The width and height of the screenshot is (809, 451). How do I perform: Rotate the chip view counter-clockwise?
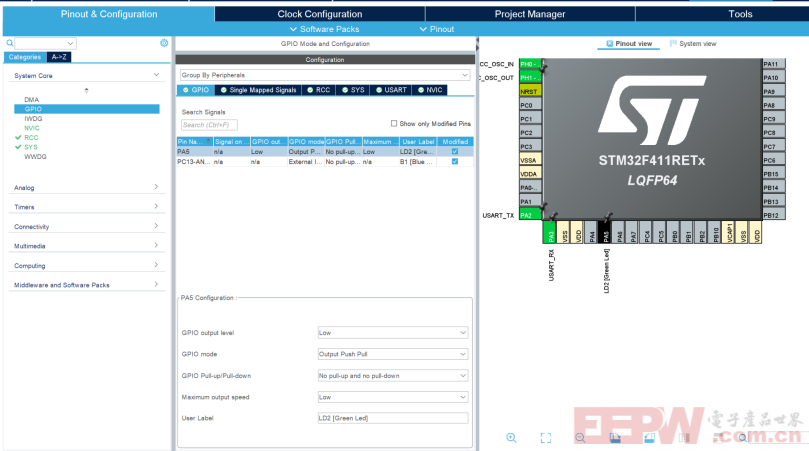[x=650, y=438]
